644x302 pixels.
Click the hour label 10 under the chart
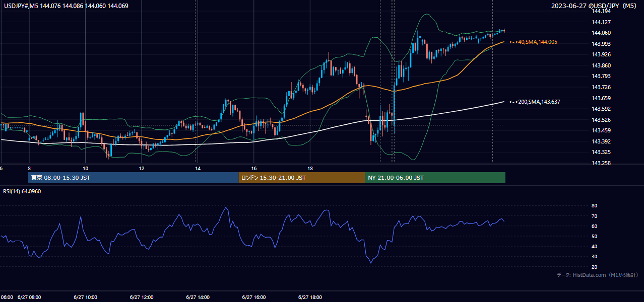coord(85,169)
